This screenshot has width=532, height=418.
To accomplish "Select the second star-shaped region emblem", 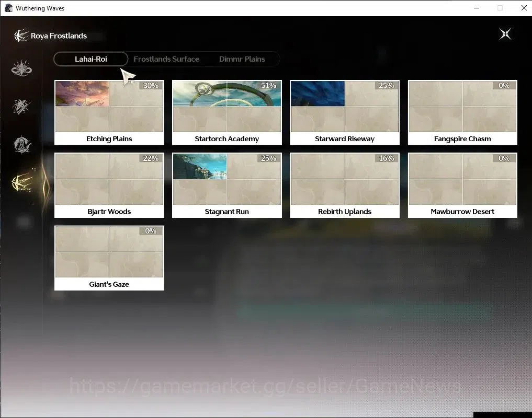I will click(21, 107).
